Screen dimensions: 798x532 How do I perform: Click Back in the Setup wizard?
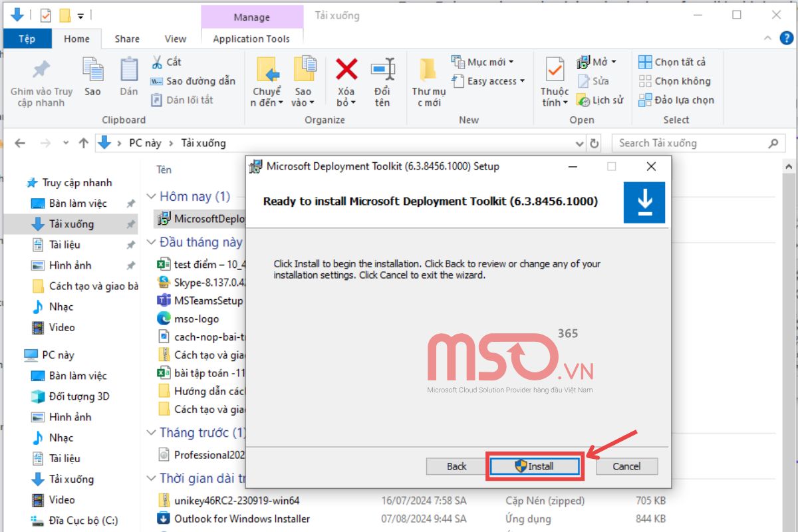coord(456,466)
